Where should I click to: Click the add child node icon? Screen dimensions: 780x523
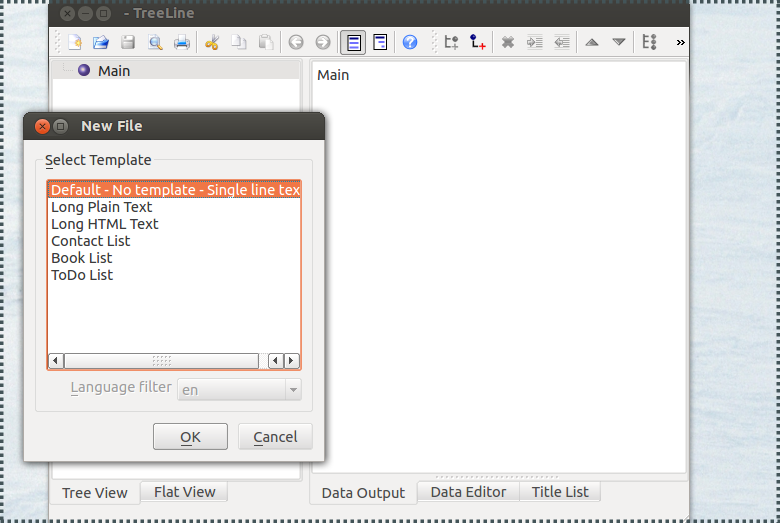pyautogui.click(x=478, y=42)
